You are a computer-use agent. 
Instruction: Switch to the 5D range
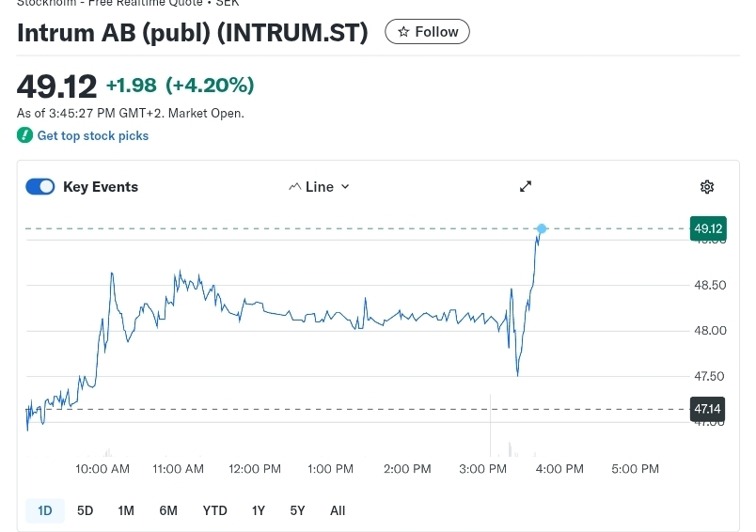pos(85,510)
